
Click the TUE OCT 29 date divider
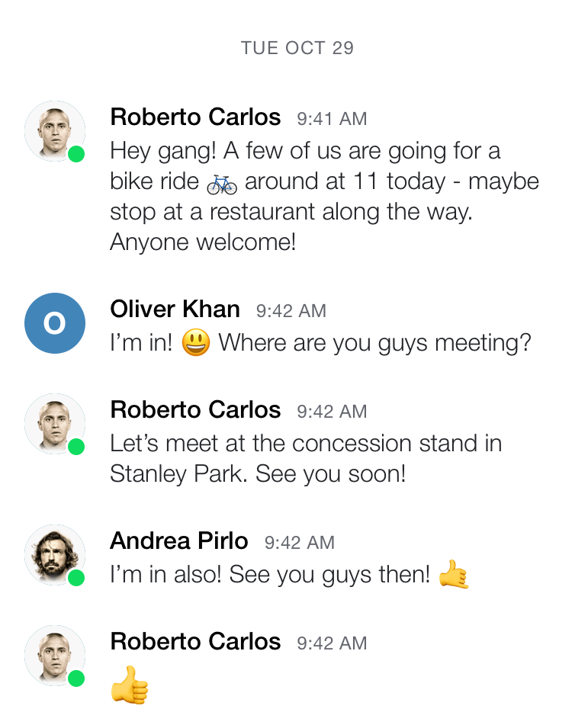pos(297,48)
